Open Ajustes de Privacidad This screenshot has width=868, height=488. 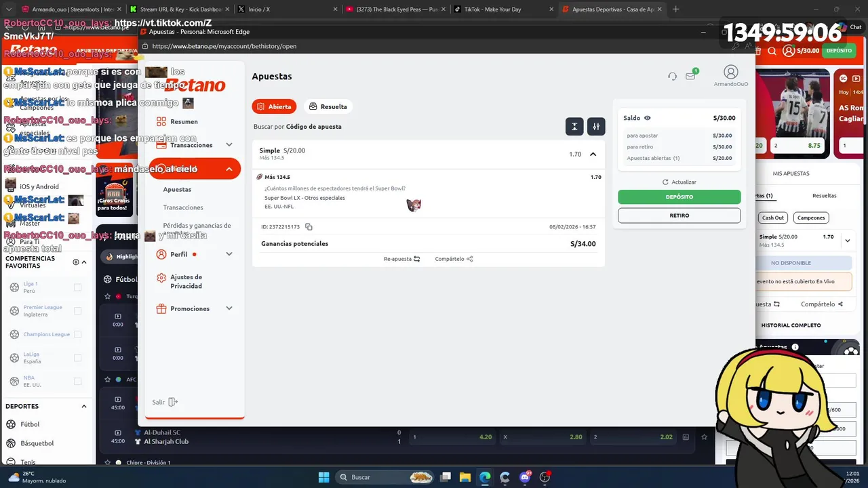click(186, 281)
